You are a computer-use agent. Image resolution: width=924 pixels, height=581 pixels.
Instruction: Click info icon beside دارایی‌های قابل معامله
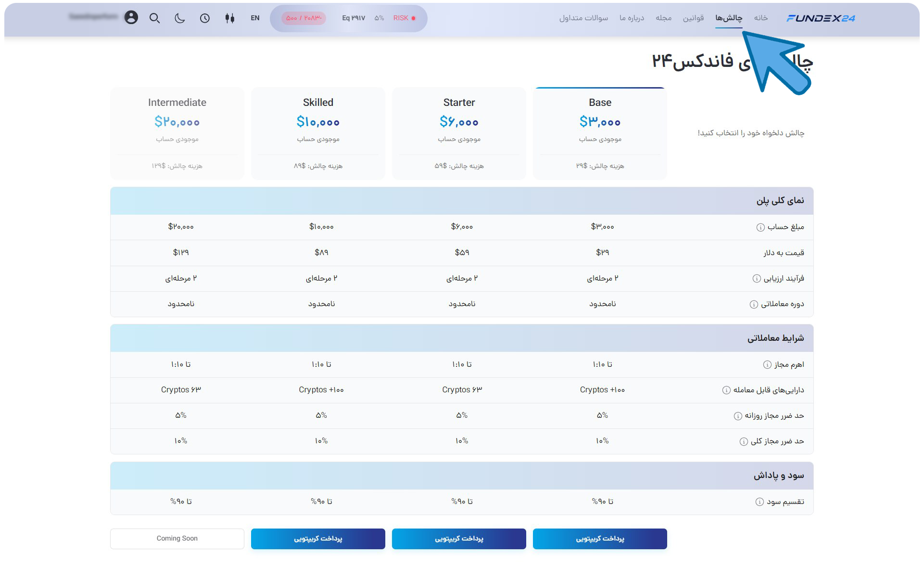coord(726,390)
